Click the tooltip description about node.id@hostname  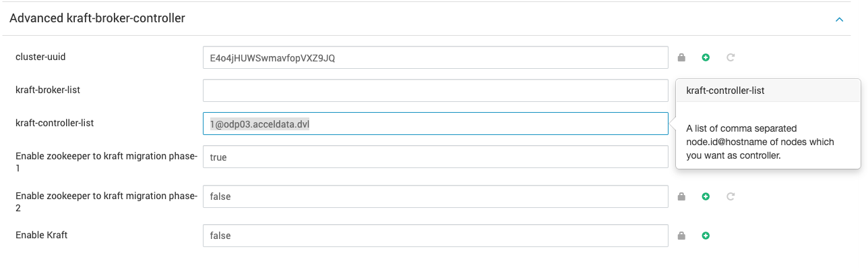coord(760,142)
